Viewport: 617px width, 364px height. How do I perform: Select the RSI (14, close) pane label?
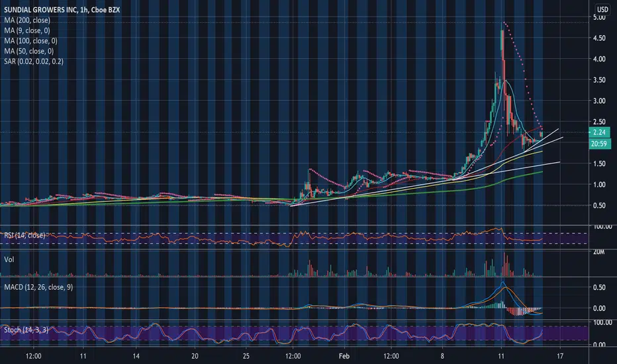tap(24, 236)
